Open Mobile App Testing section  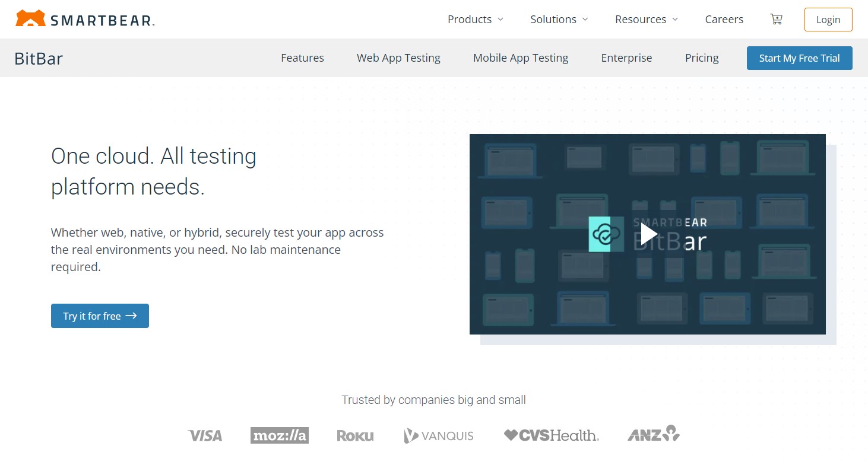point(521,58)
